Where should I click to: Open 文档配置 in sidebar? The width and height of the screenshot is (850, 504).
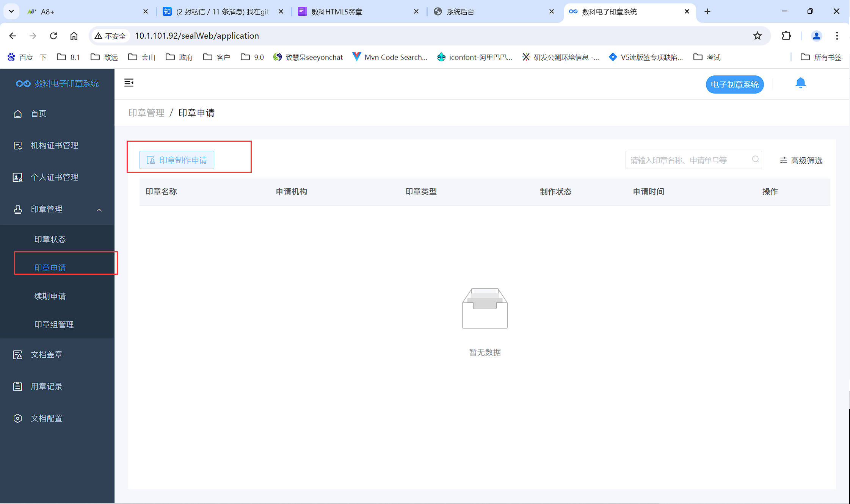click(x=46, y=418)
